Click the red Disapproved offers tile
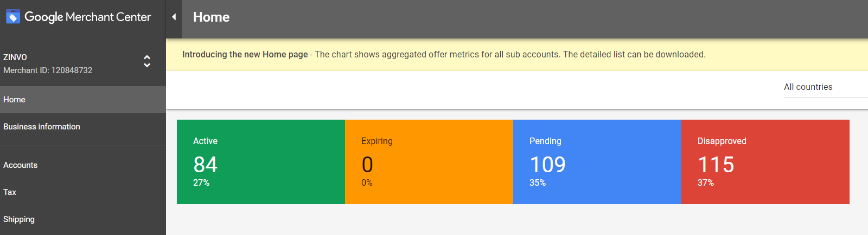The height and width of the screenshot is (235, 868). click(765, 162)
